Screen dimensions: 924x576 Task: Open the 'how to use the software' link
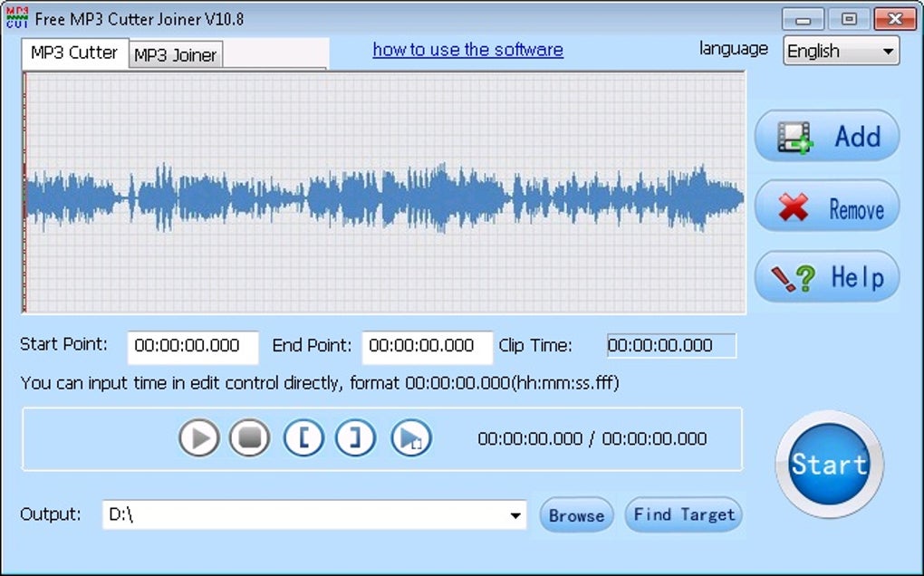tap(468, 50)
